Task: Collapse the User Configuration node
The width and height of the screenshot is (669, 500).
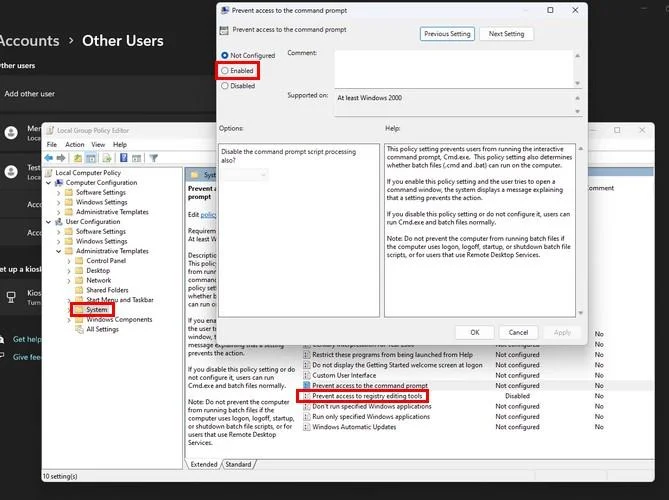Action: point(49,222)
